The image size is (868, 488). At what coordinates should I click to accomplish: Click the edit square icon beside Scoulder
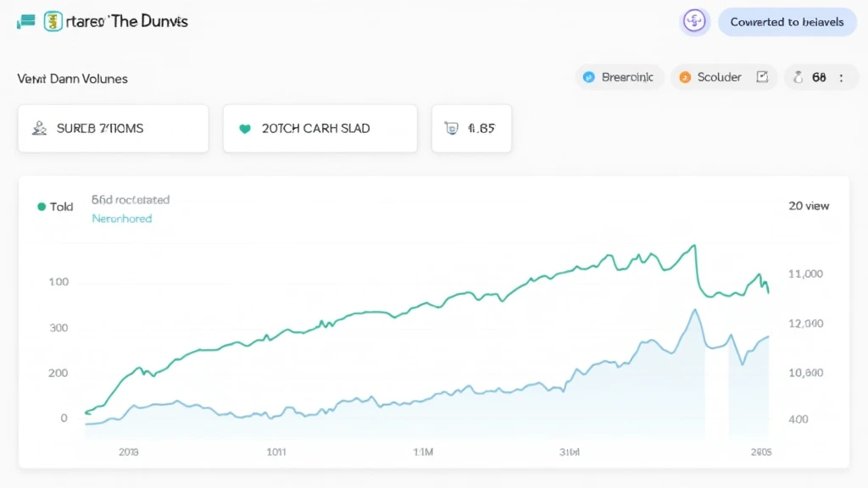pos(762,77)
